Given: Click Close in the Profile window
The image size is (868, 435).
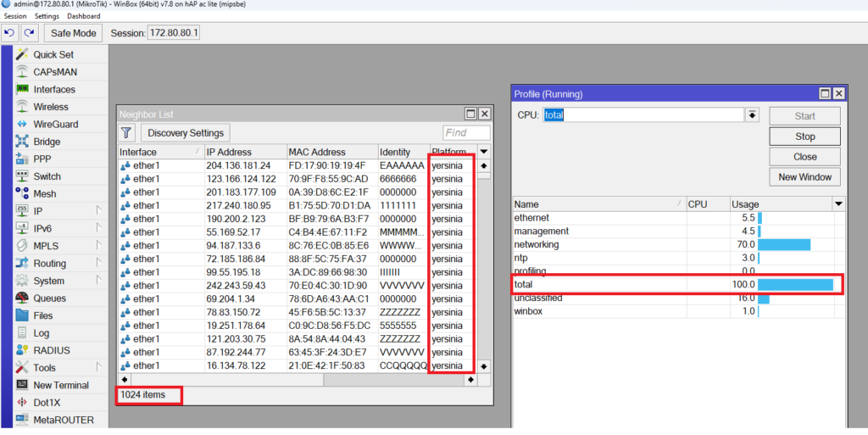Looking at the screenshot, I should coord(805,157).
